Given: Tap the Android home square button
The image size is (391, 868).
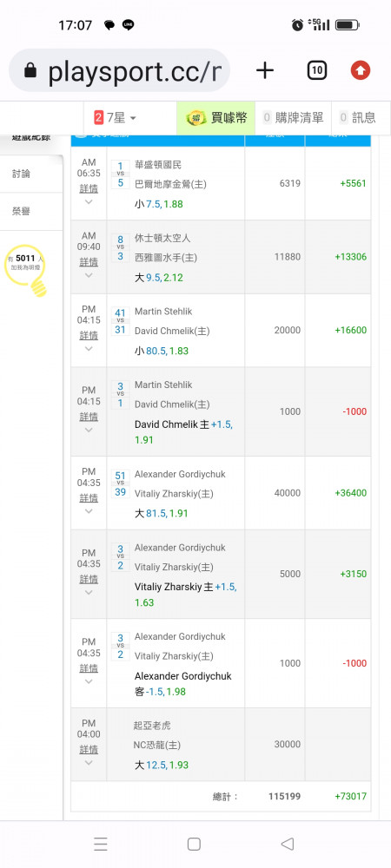Looking at the screenshot, I should point(194,844).
